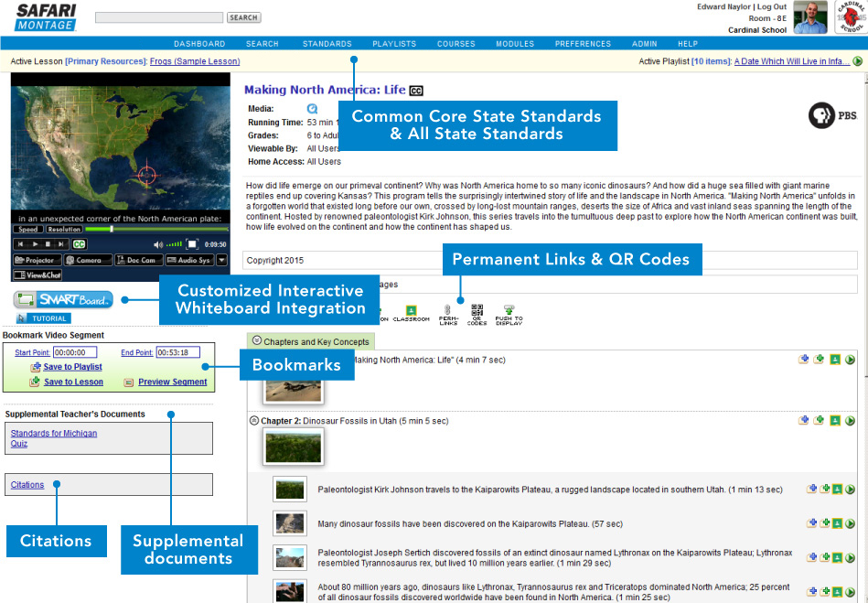Open thumbnail for Joseph Sertich Lythronax segment
The width and height of the screenshot is (868, 603).
pos(290,558)
